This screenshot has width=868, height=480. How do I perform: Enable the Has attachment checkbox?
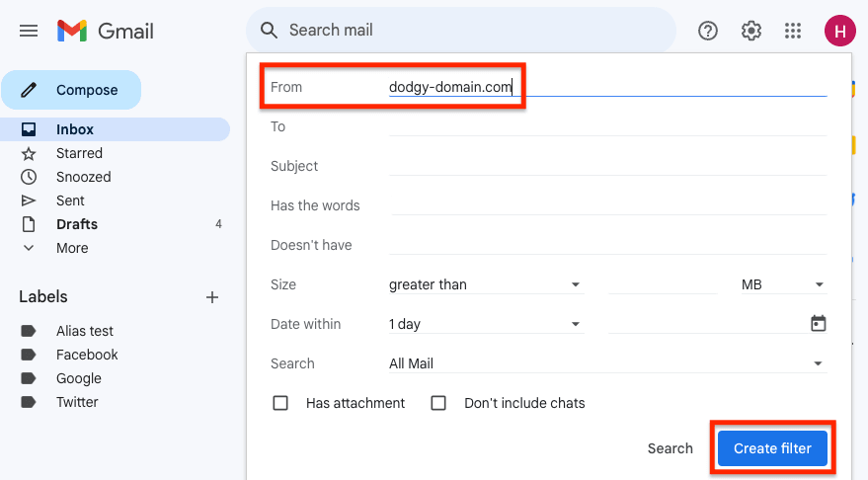click(x=280, y=403)
